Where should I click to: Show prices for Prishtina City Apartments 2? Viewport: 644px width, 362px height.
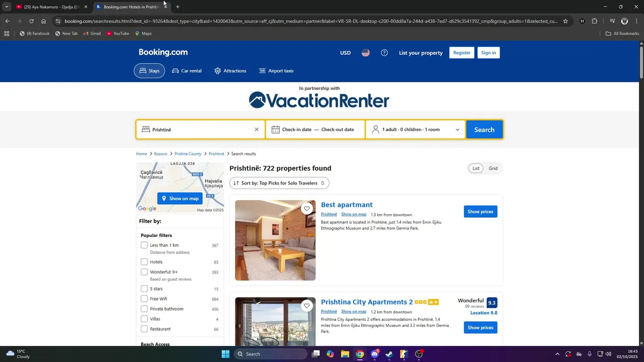tap(480, 328)
